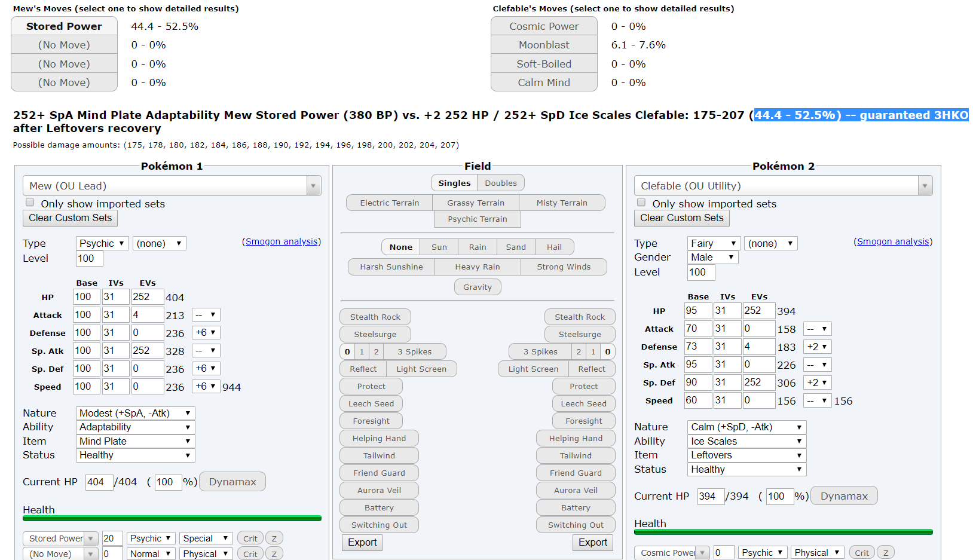The height and width of the screenshot is (560, 973).
Task: Open Clefable's Gender dropdown
Action: point(713,257)
